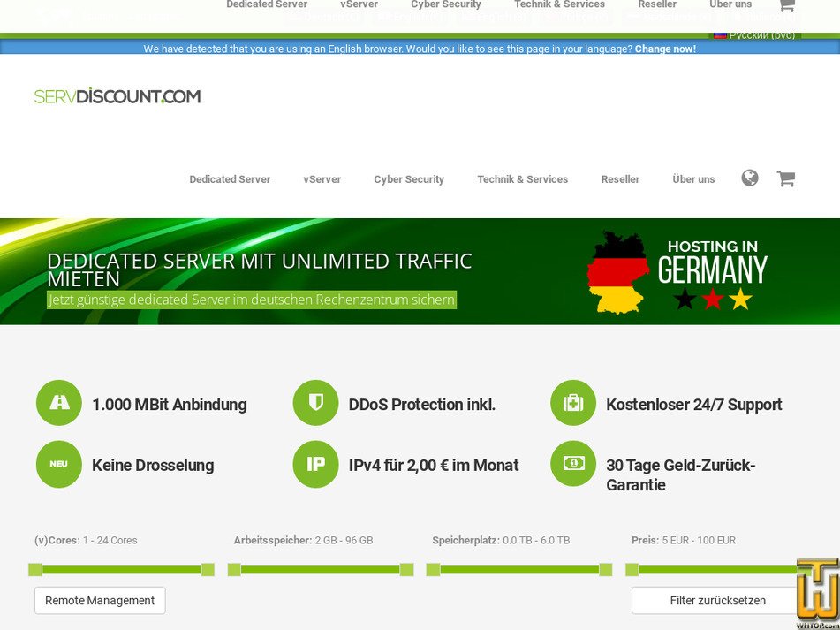Click the DDoS Protection shield icon
Image resolution: width=840 pixels, height=630 pixels.
click(315, 404)
